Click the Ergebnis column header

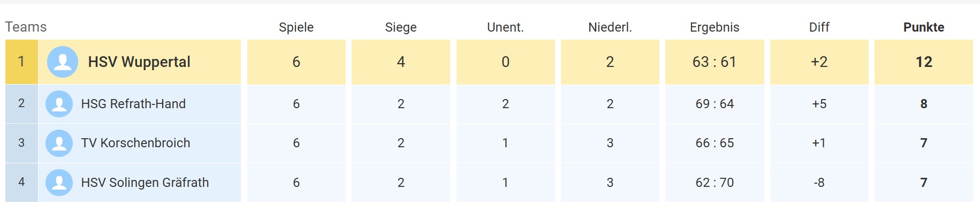pos(715,27)
